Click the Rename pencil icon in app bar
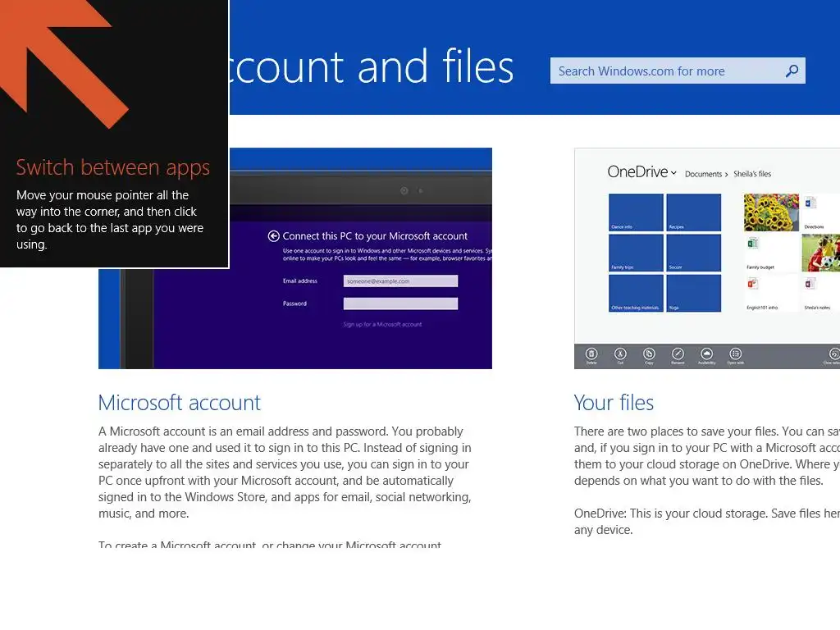The image size is (840, 630). pos(678,354)
